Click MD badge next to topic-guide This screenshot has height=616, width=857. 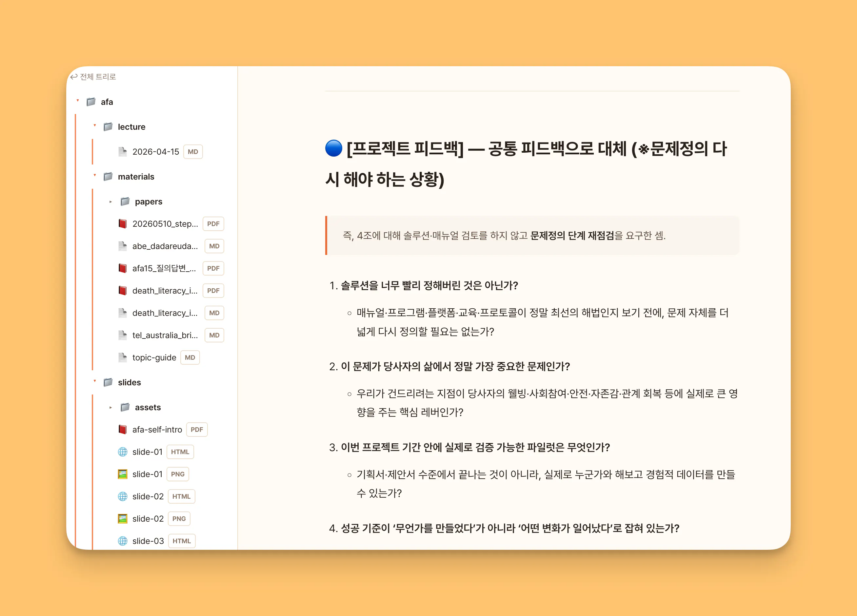[190, 358]
